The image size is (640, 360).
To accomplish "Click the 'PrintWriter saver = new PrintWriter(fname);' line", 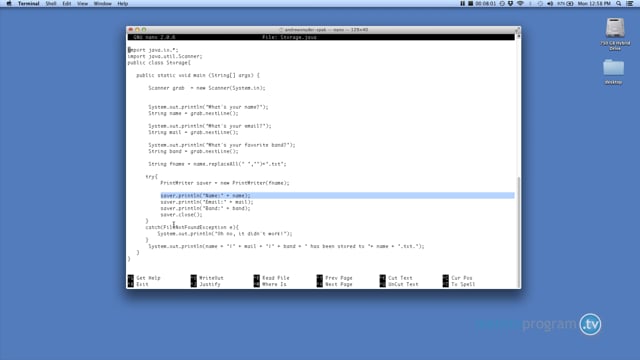I will pyautogui.click(x=224, y=183).
